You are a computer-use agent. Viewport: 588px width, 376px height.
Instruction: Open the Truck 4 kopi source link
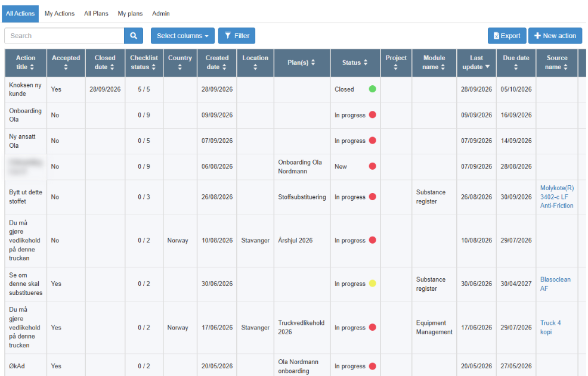pyautogui.click(x=550, y=327)
